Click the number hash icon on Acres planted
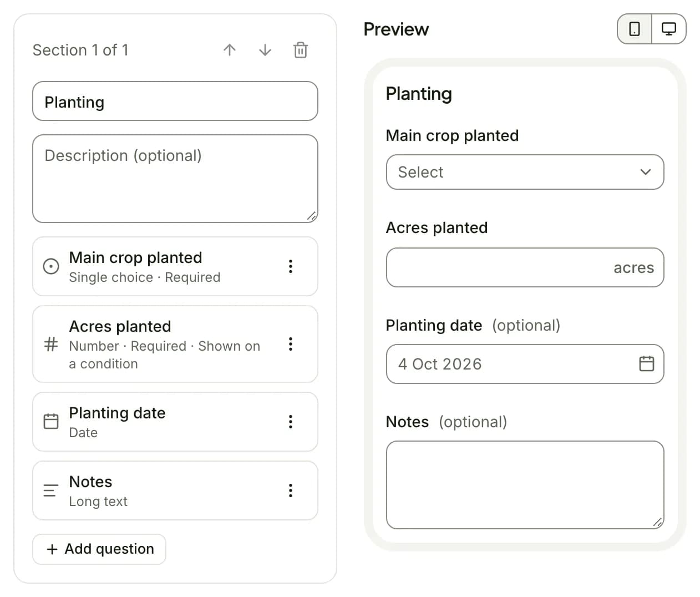This screenshot has width=700, height=597. (51, 344)
